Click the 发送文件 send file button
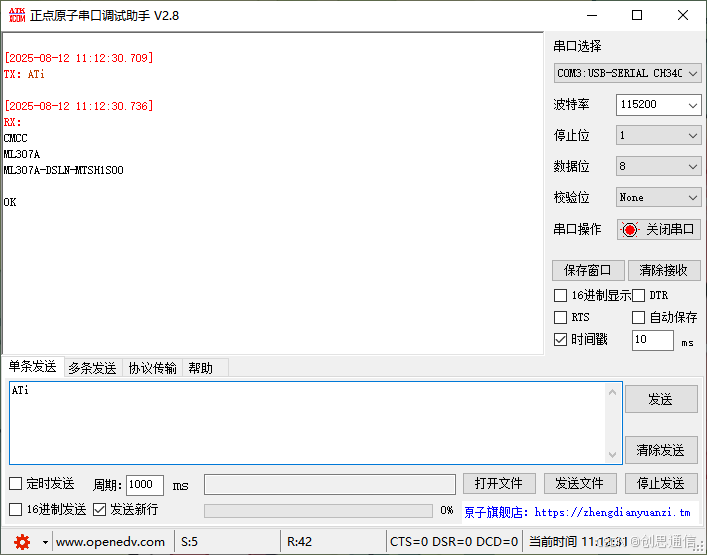 580,484
